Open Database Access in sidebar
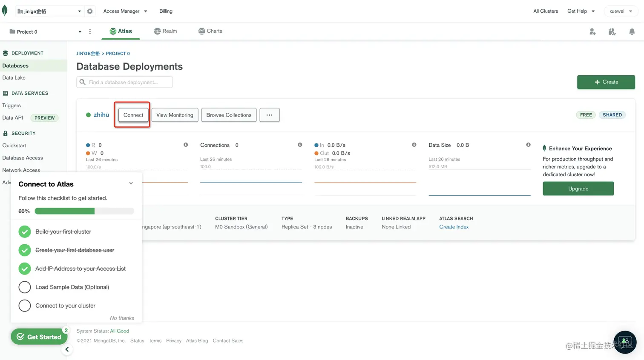Viewport: 644px width, 360px height. pos(23,157)
